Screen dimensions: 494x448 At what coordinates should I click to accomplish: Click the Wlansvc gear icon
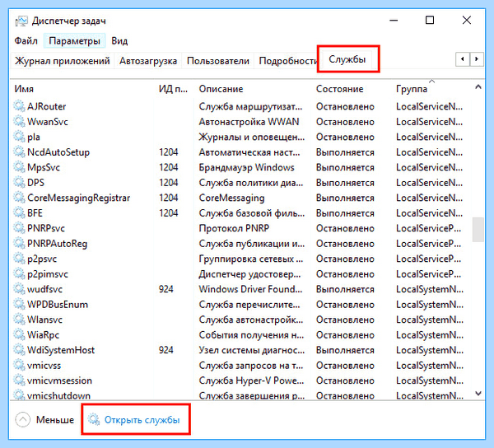pos(19,320)
